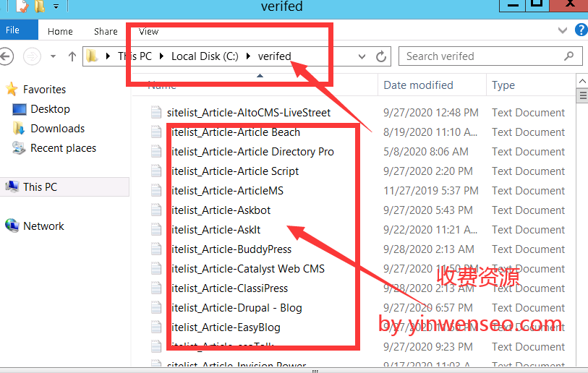Screen dimensions: 588x373
Task: Expand the ribbon with the chevron
Action: [563, 30]
